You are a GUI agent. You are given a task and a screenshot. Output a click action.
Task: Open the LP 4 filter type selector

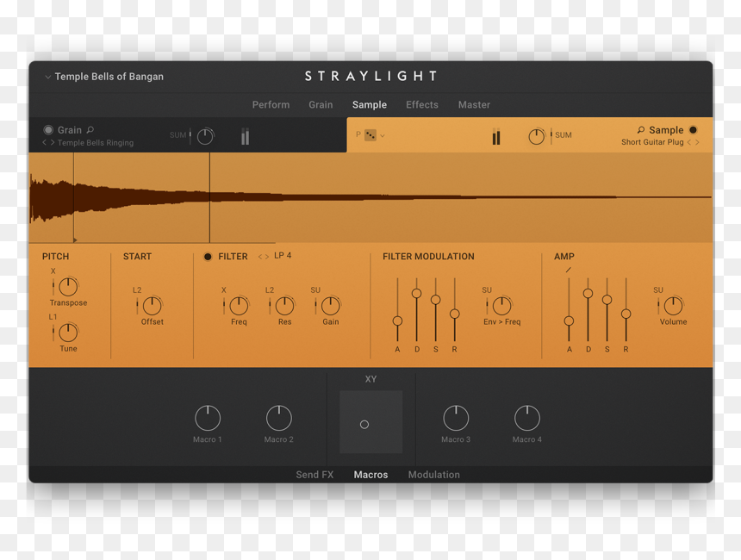(283, 256)
